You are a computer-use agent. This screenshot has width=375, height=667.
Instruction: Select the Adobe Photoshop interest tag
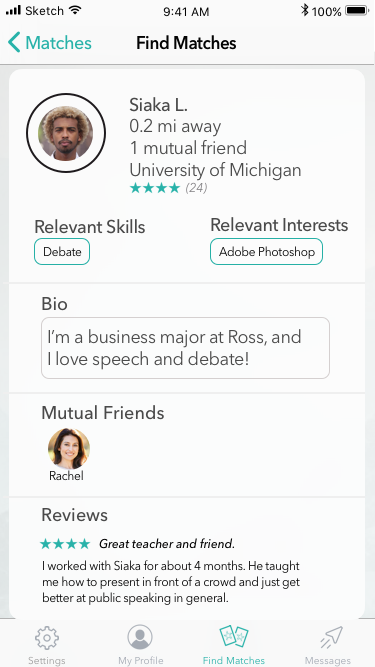[x=267, y=251]
